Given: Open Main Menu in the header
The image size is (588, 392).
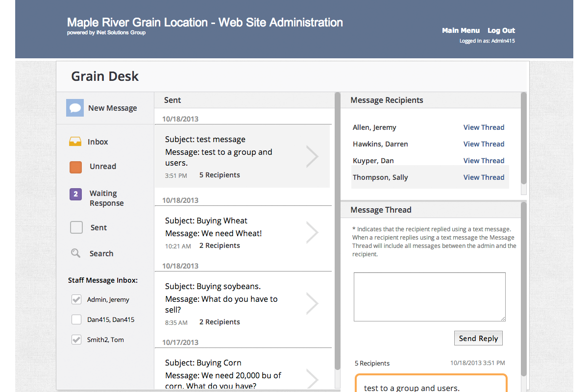Looking at the screenshot, I should coord(461,30).
